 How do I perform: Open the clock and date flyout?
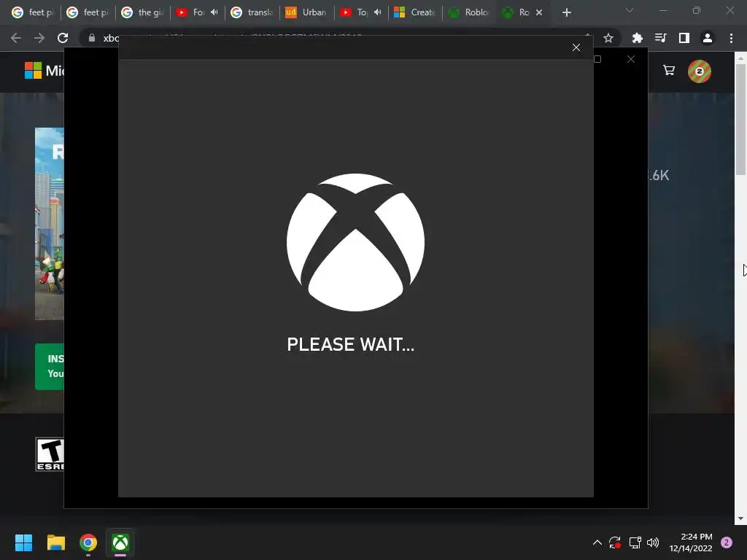coord(691,542)
